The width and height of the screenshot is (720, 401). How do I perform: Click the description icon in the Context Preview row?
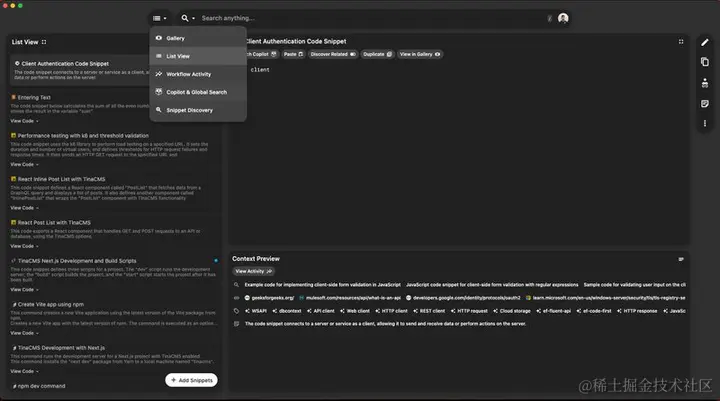(236, 324)
